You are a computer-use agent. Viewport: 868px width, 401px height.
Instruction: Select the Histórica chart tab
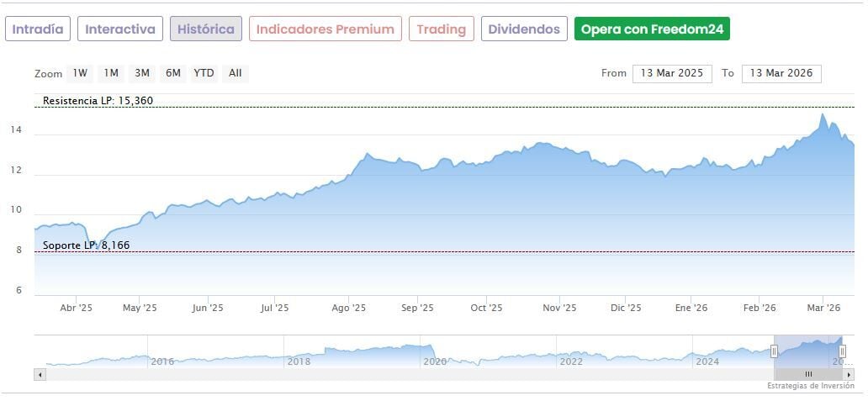206,29
